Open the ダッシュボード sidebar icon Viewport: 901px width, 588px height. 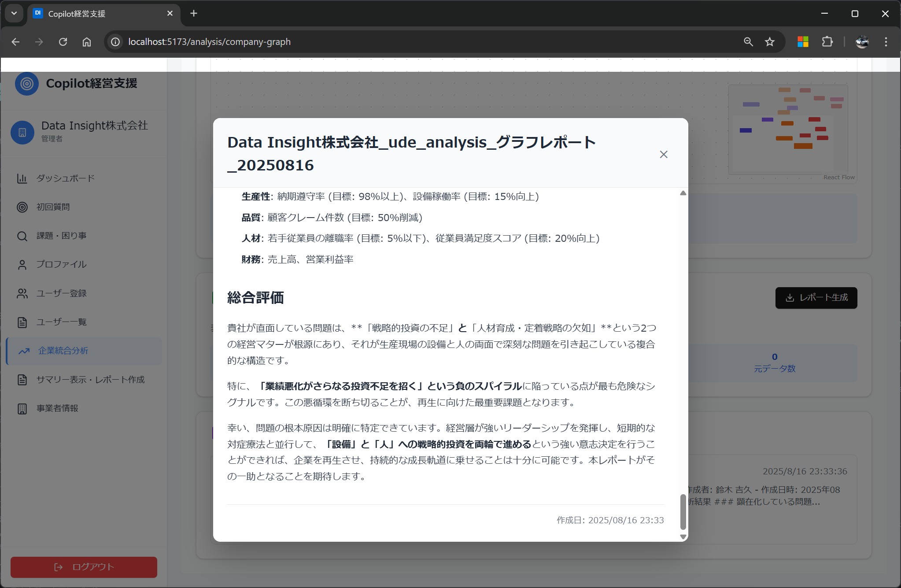(x=22, y=178)
